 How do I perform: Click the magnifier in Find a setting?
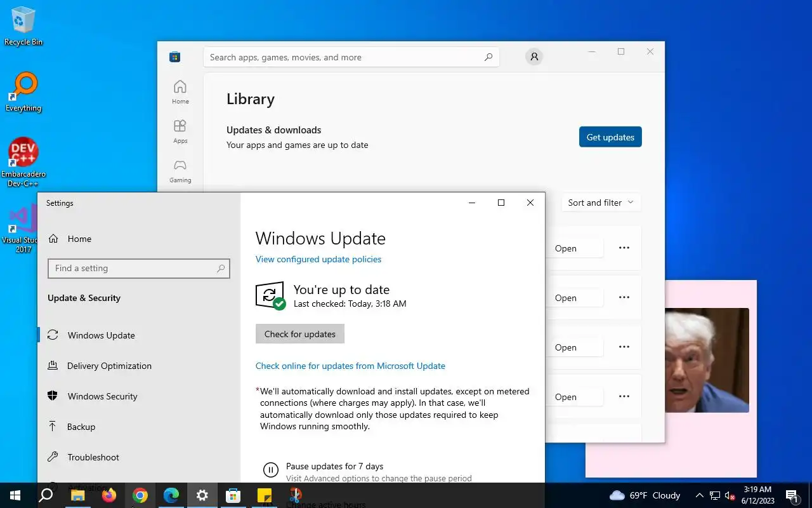pyautogui.click(x=220, y=269)
